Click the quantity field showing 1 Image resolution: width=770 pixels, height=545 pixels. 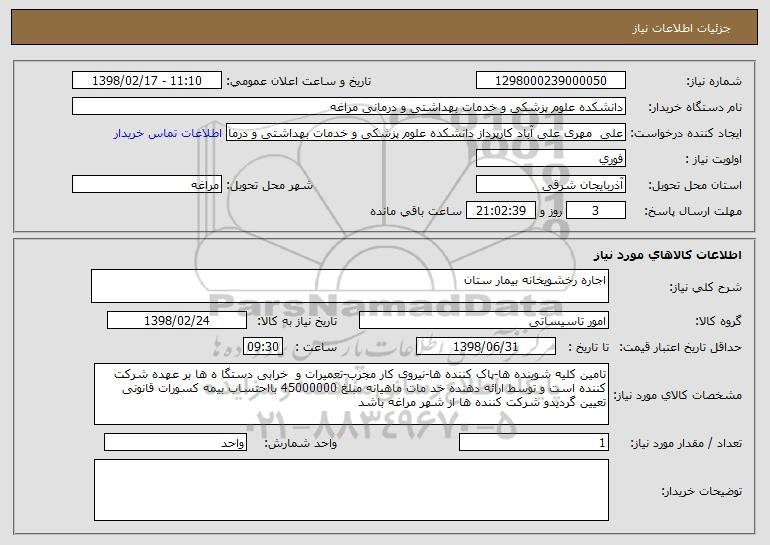pos(534,442)
